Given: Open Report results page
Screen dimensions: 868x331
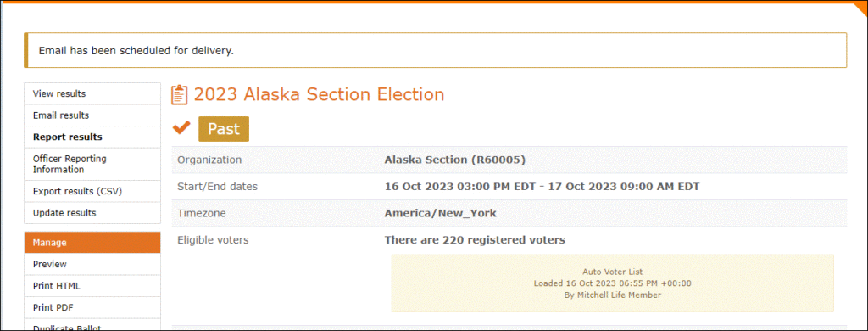Looking at the screenshot, I should [x=92, y=137].
